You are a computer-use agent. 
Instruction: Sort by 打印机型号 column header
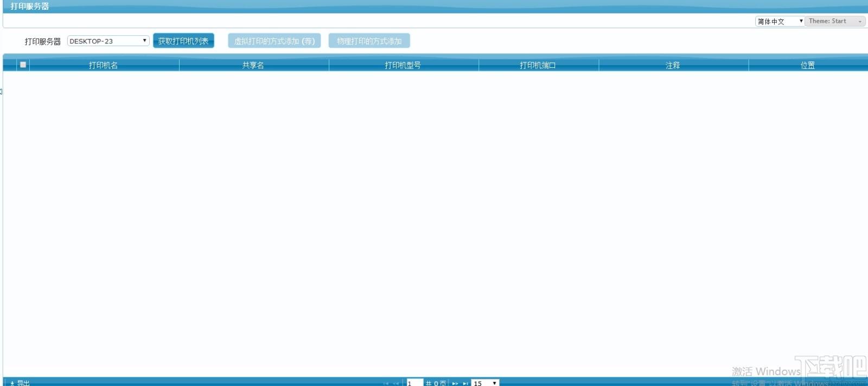(403, 65)
